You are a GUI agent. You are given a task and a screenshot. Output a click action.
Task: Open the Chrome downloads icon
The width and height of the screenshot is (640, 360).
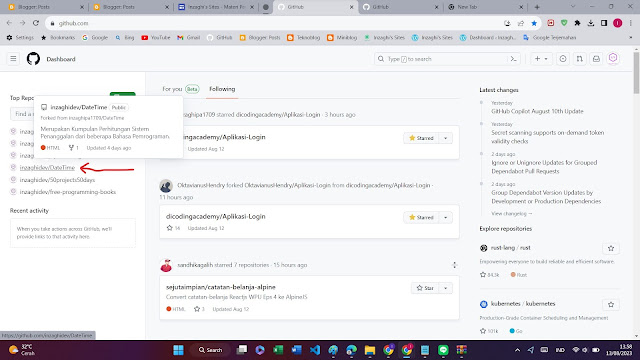click(591, 23)
